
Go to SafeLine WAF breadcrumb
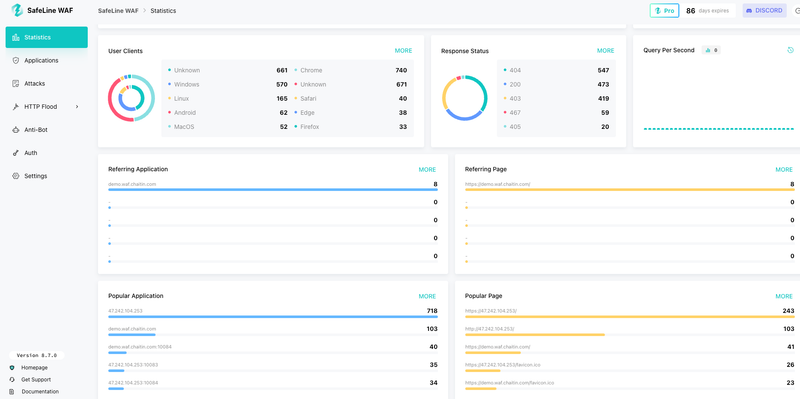(118, 10)
